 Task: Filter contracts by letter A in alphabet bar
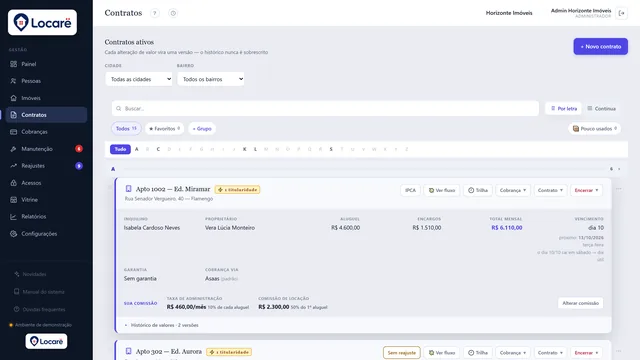(x=137, y=149)
